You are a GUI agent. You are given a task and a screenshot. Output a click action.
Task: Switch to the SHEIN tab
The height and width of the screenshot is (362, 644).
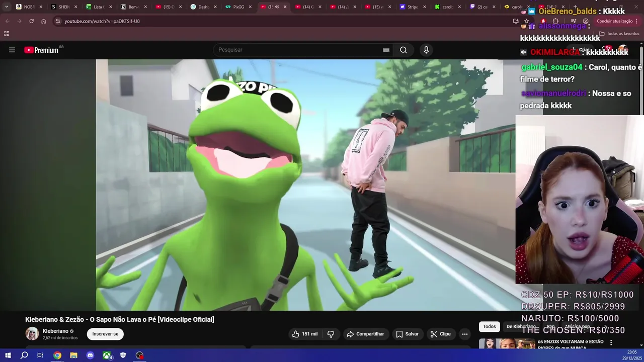click(x=60, y=7)
